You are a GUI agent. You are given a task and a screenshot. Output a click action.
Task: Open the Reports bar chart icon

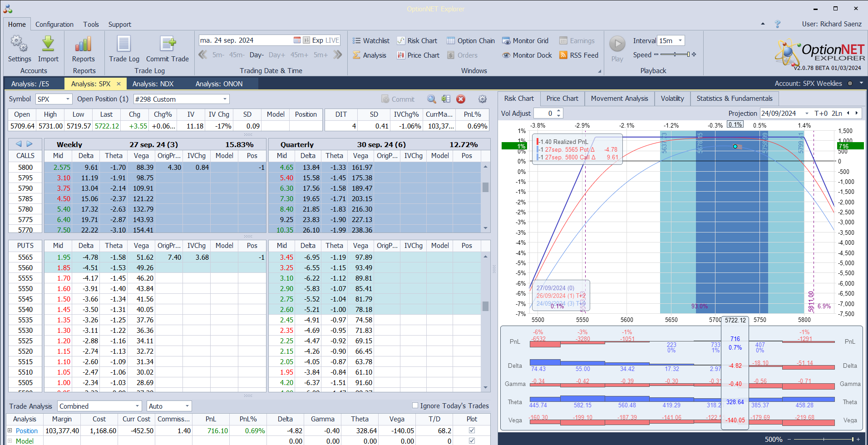(x=84, y=44)
